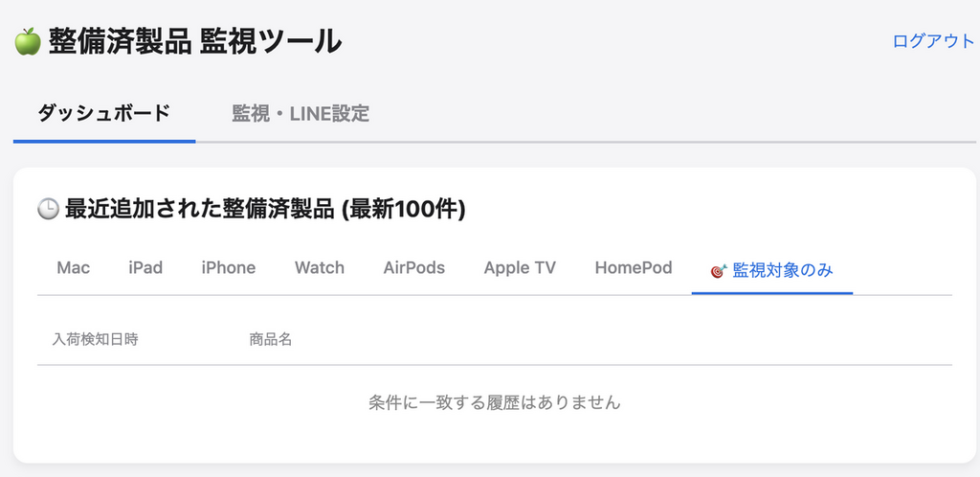Choose the Apple TV tab
980x477 pixels.
520,268
